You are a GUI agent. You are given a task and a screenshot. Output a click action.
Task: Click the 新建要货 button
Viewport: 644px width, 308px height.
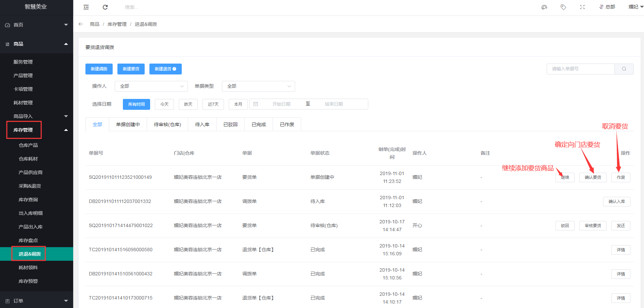[x=131, y=69]
